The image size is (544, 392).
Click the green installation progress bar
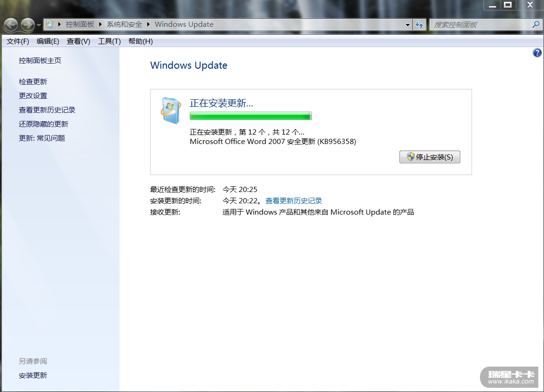(250, 116)
